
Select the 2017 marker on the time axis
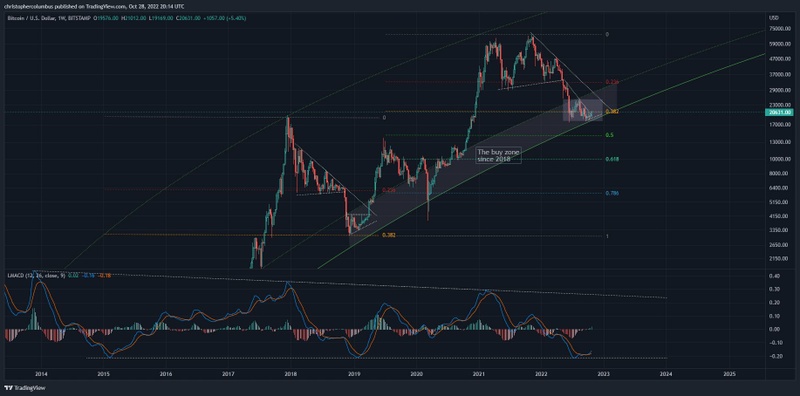pyautogui.click(x=229, y=375)
